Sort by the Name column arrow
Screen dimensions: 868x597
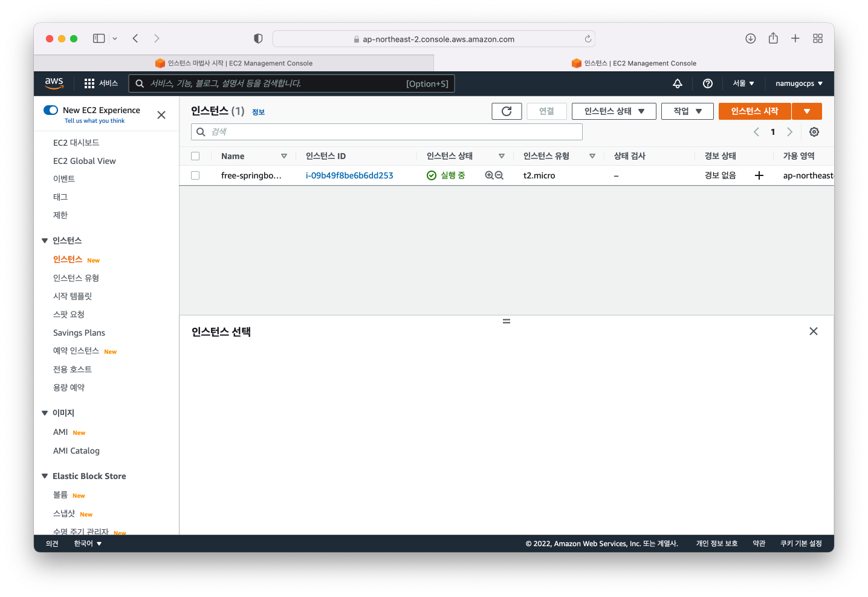(x=284, y=156)
